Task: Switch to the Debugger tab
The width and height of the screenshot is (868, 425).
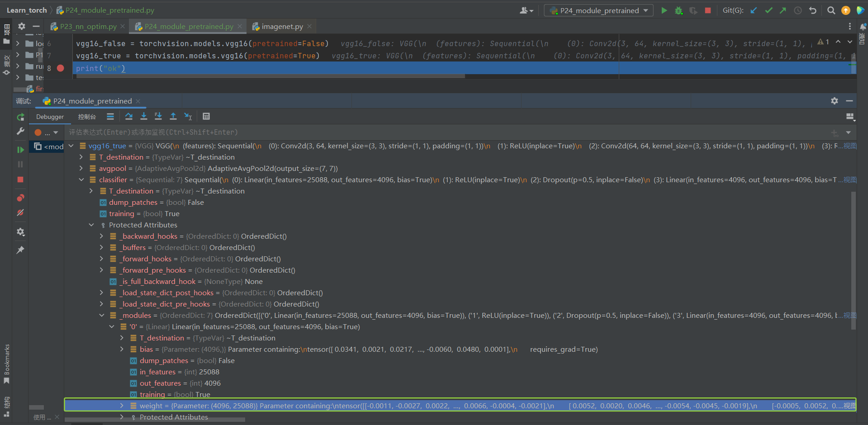Action: pyautogui.click(x=50, y=117)
